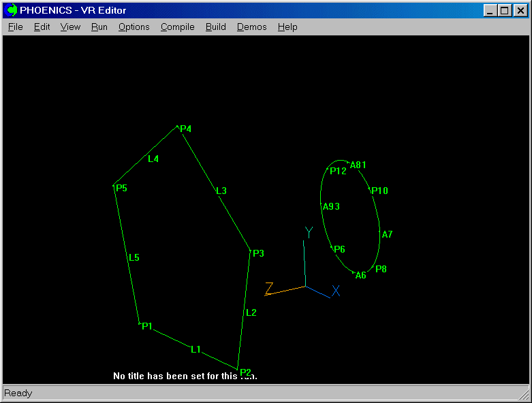Open the Run menu

coord(99,27)
